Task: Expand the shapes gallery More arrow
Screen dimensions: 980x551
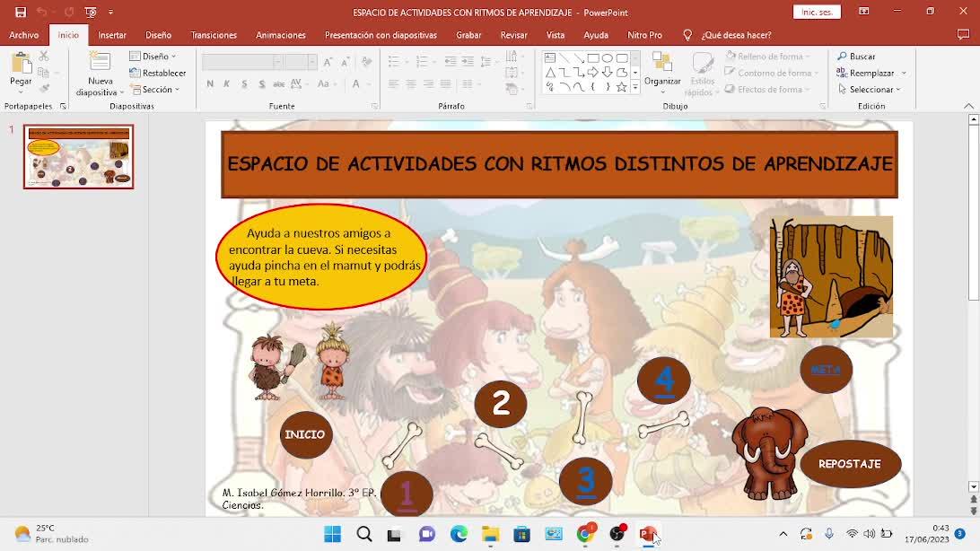Action: click(635, 88)
